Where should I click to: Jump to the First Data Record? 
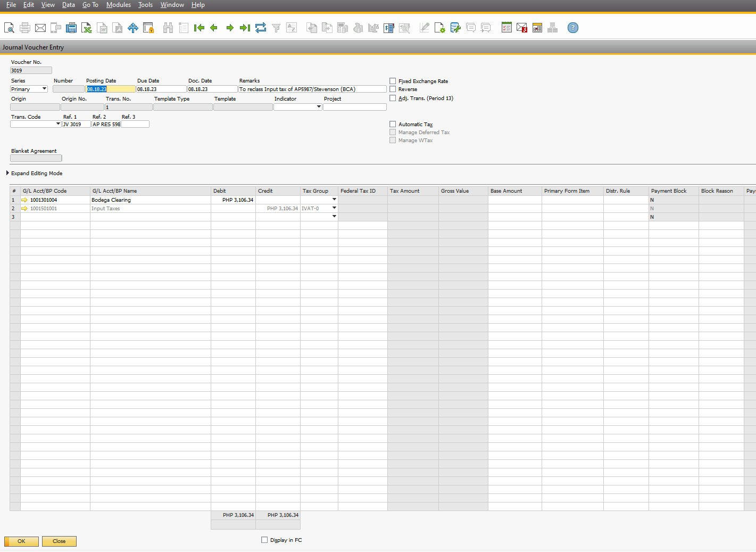(199, 28)
